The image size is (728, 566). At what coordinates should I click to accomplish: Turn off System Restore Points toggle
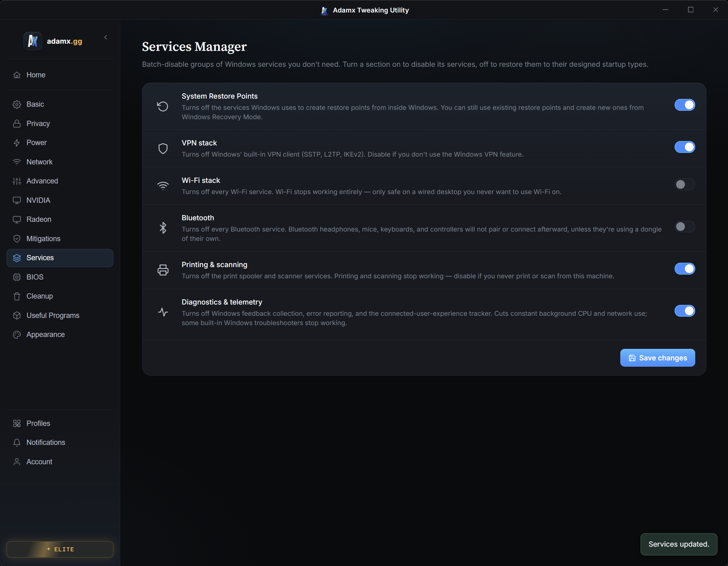pyautogui.click(x=685, y=105)
